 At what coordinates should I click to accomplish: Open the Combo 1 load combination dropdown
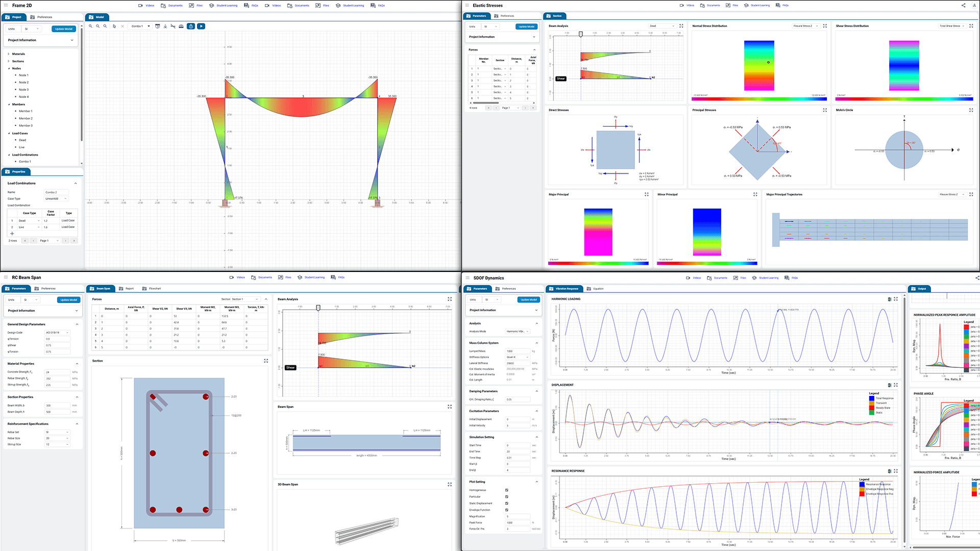click(141, 26)
